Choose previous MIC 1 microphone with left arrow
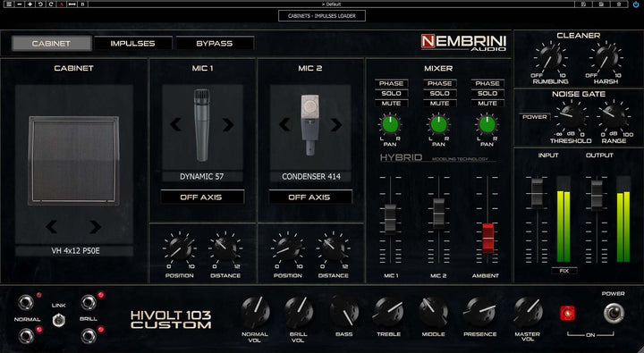Viewport: 644px width, 353px height. point(176,124)
